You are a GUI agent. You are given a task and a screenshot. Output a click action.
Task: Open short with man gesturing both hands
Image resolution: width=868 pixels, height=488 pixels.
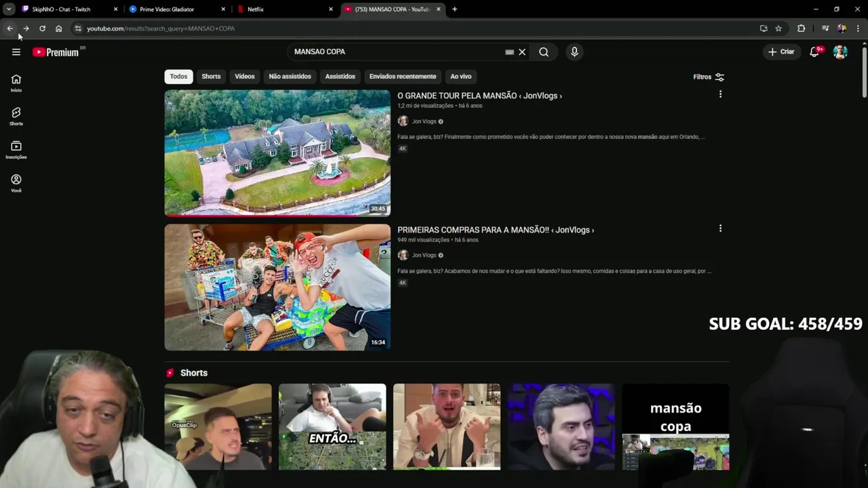[447, 427]
